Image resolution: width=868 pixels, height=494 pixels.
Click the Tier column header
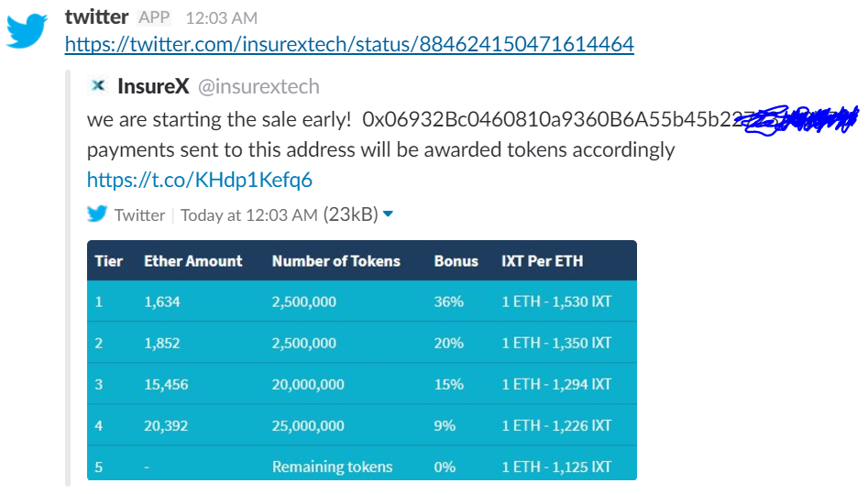(x=108, y=261)
